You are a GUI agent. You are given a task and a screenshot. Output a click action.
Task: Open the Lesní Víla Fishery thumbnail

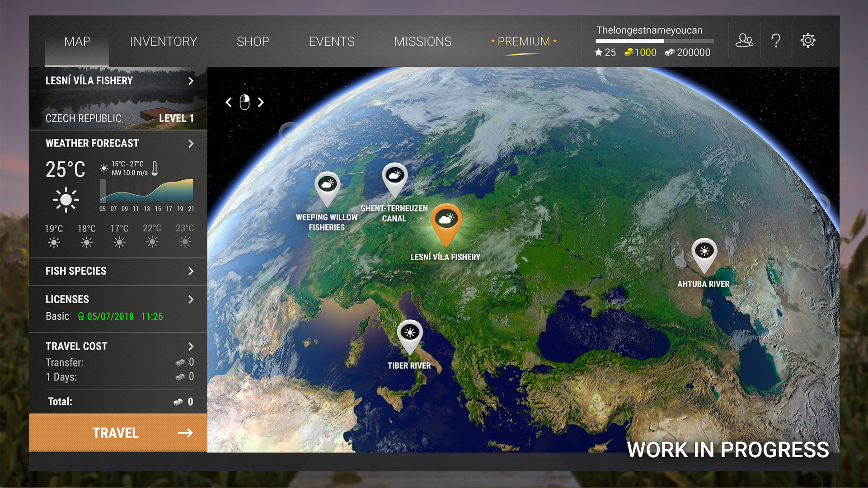click(118, 99)
